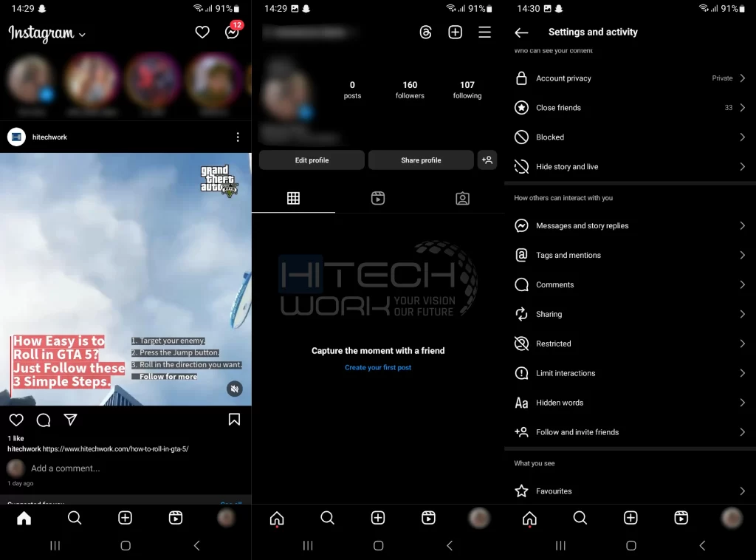Tap the hitechwork username above the post
756x560 pixels.
point(49,137)
